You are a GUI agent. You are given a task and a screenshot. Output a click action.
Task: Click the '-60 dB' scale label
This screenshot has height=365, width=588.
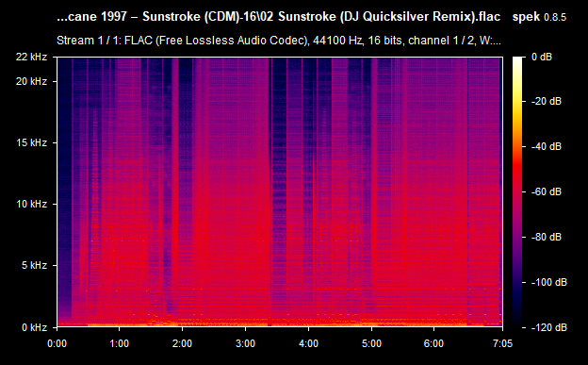tap(547, 191)
